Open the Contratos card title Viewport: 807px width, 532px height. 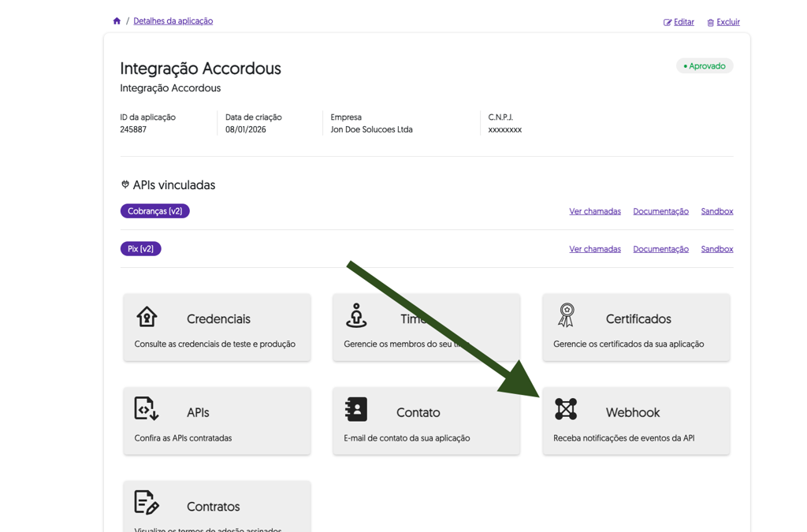(213, 507)
